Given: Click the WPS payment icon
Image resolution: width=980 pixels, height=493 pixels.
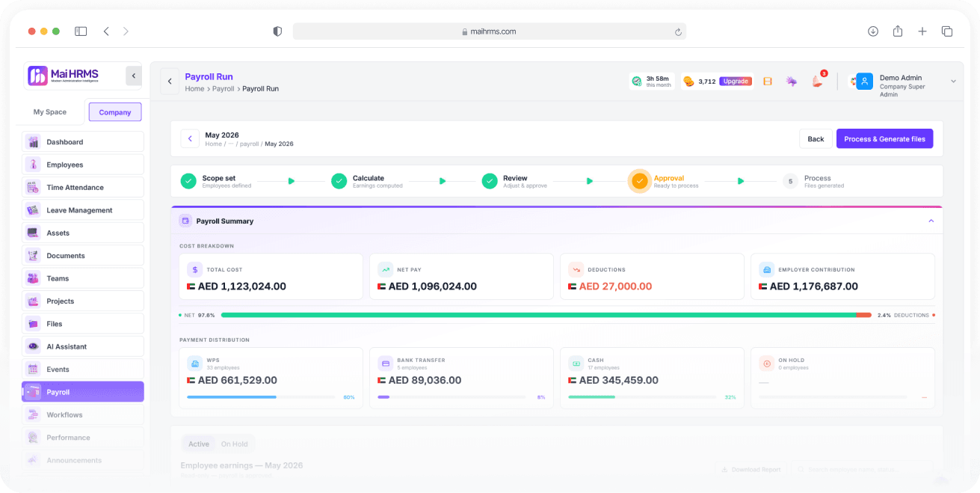Looking at the screenshot, I should click(195, 364).
